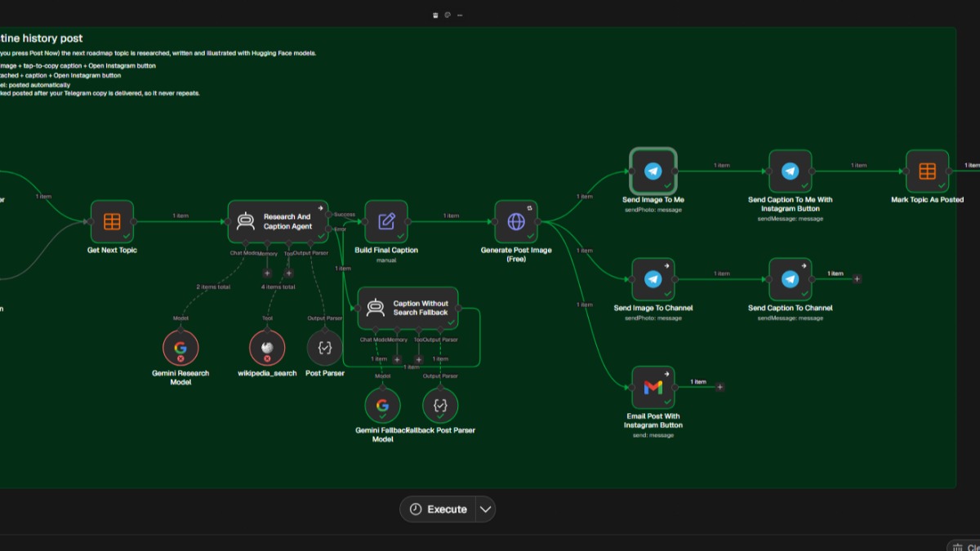Screen dimensions: 980x551
Task: Open the Email Post With Instagram Button Gmail node
Action: pyautogui.click(x=653, y=387)
